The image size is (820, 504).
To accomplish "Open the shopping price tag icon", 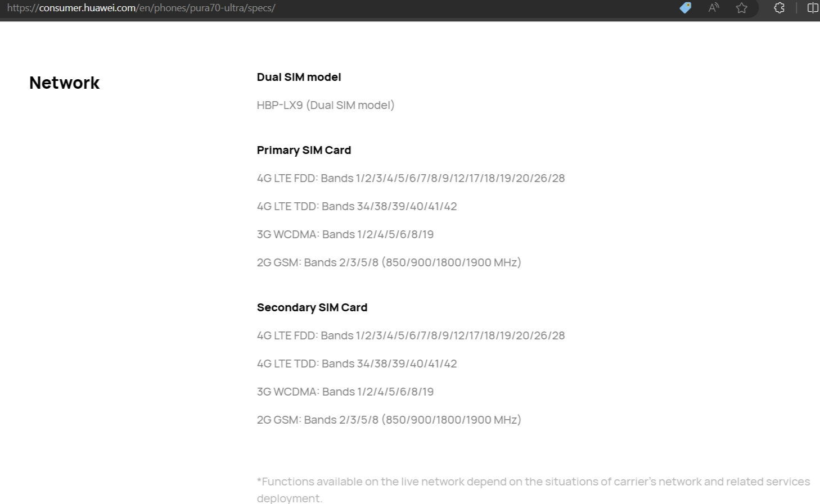I will (x=685, y=8).
